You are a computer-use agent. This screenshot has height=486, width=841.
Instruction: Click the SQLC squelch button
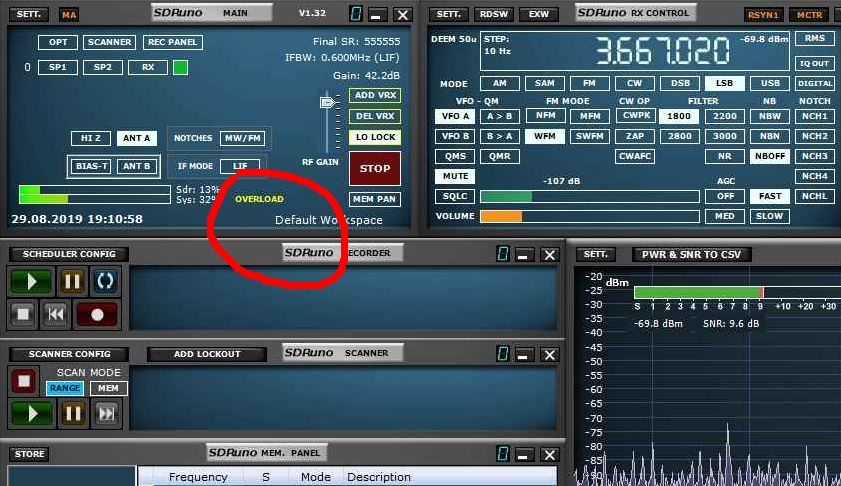coord(455,196)
